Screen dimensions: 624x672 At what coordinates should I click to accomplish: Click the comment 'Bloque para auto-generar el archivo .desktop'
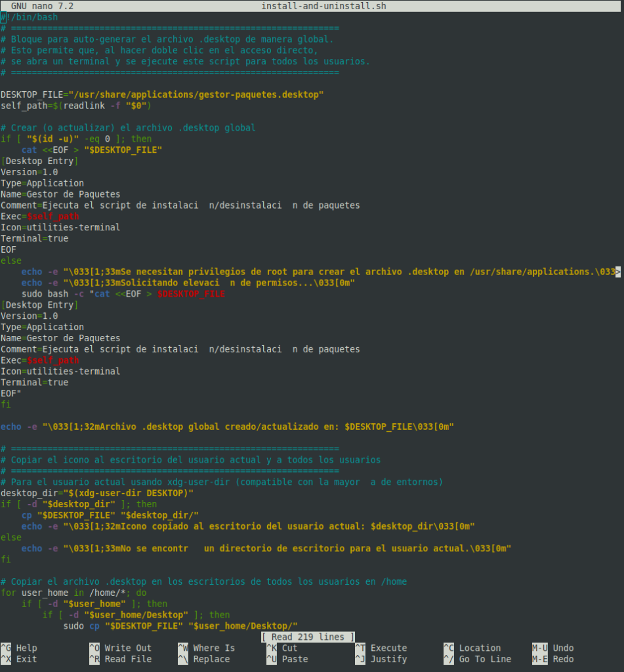tap(167, 39)
